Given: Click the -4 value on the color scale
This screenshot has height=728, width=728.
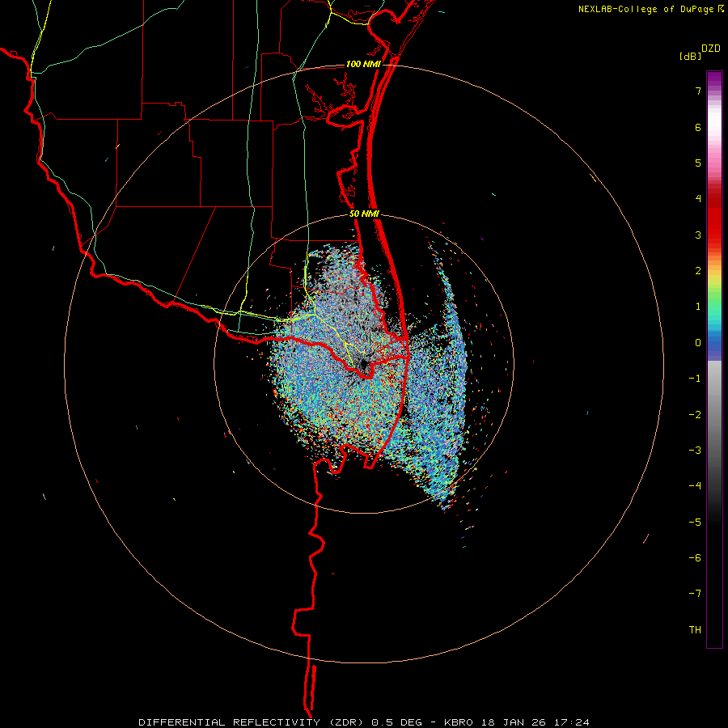Looking at the screenshot, I should pyautogui.click(x=695, y=486).
